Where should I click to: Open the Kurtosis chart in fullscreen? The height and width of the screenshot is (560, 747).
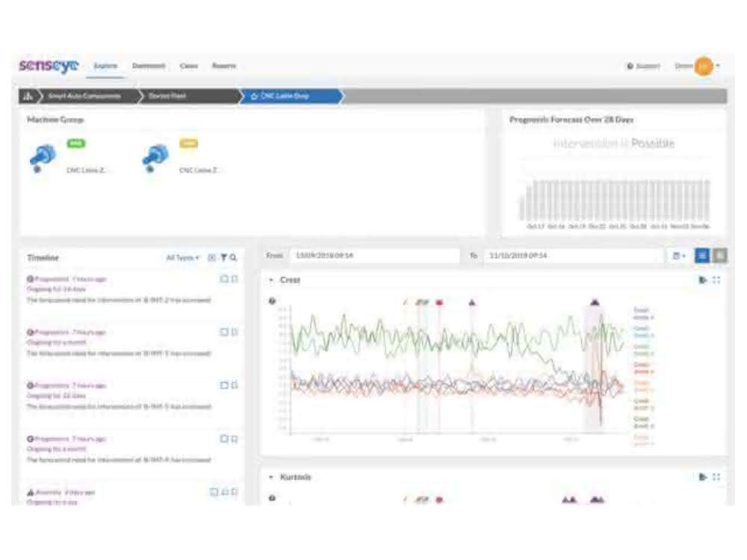[716, 476]
